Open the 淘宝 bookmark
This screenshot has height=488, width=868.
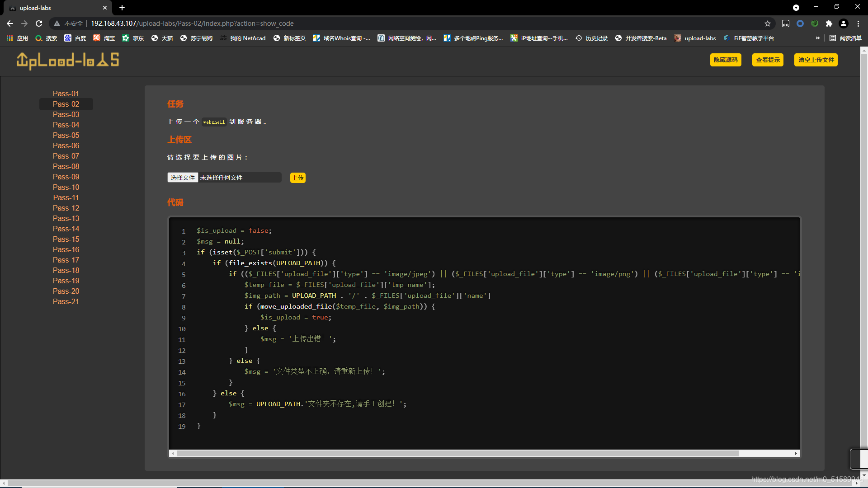(x=104, y=38)
